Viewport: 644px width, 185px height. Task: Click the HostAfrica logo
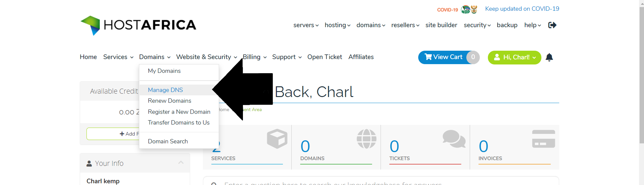pos(138,25)
